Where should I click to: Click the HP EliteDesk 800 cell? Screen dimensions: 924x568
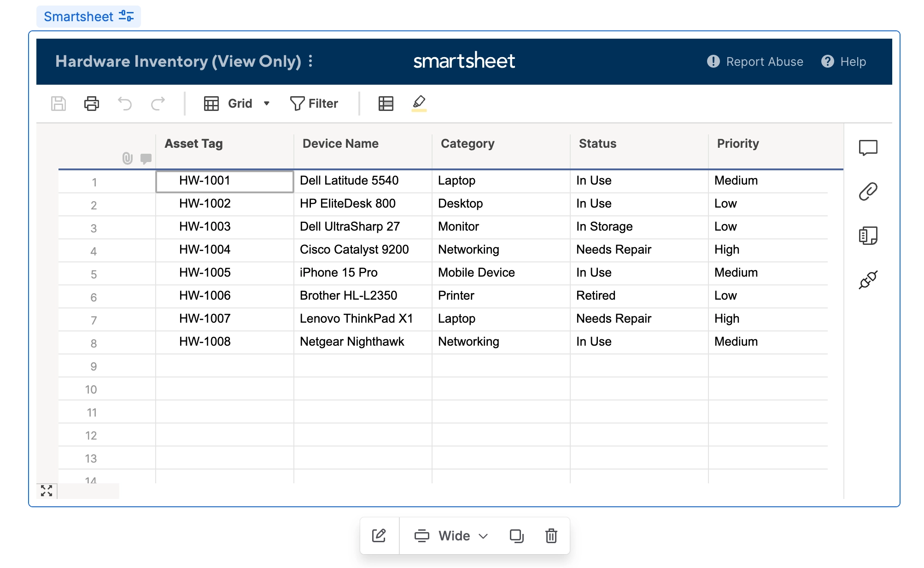(363, 204)
